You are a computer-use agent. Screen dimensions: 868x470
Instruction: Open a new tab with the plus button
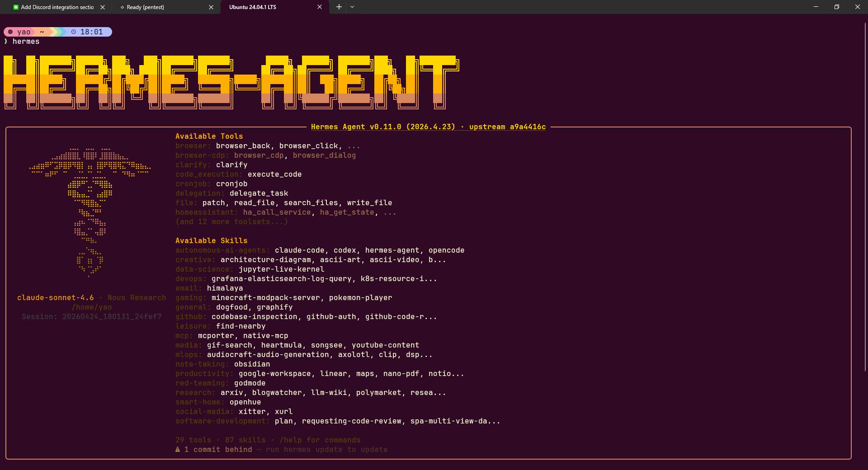339,7
